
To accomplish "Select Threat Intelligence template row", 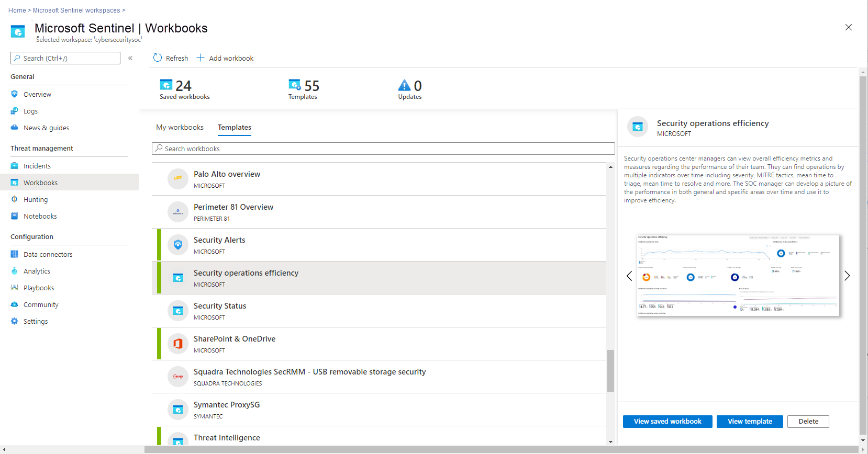I will [x=379, y=436].
